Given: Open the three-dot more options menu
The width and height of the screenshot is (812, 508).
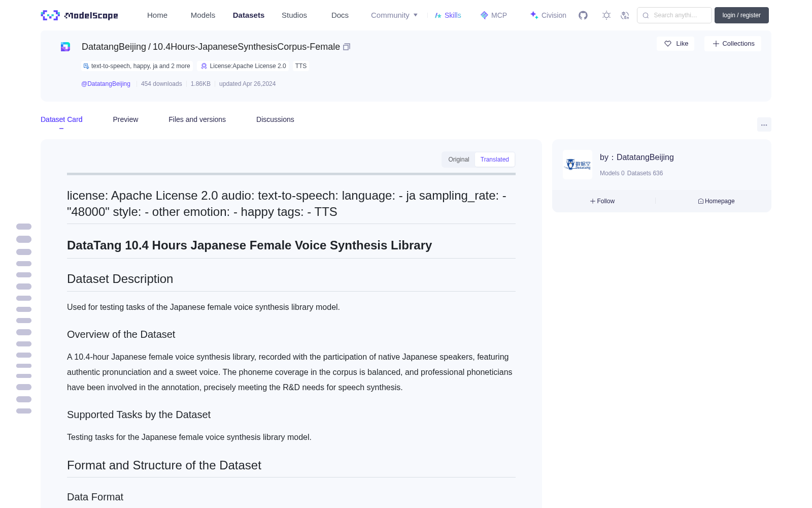Looking at the screenshot, I should pyautogui.click(x=764, y=124).
